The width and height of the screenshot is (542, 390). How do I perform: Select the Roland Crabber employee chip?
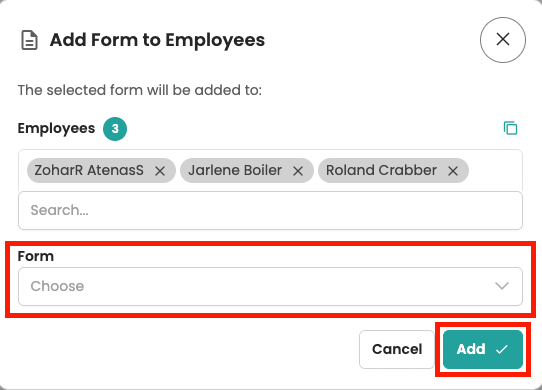(381, 170)
